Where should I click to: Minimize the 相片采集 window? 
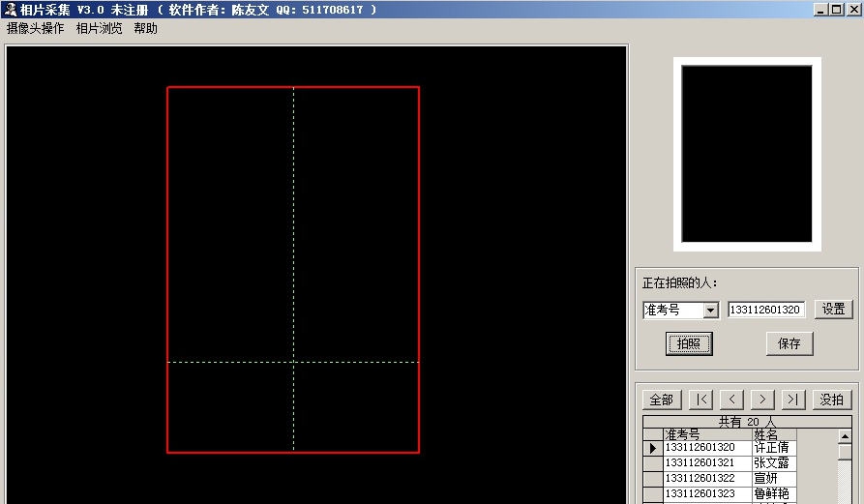coord(820,10)
